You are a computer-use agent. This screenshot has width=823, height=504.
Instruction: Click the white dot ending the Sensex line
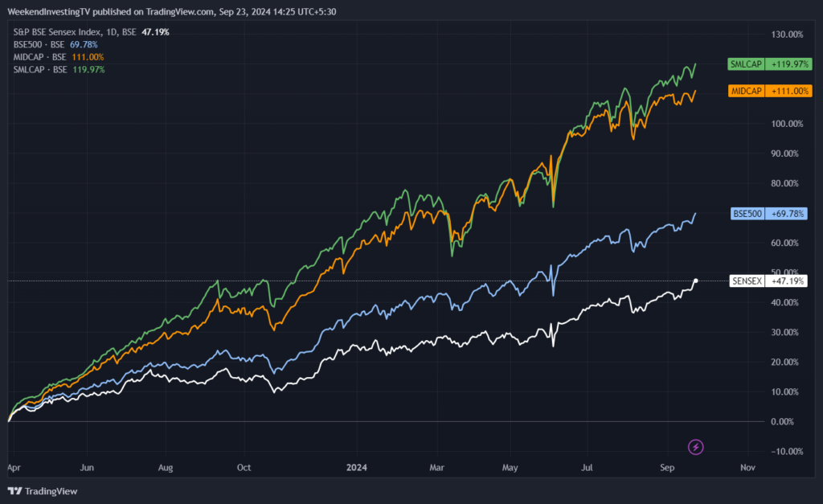coord(696,281)
